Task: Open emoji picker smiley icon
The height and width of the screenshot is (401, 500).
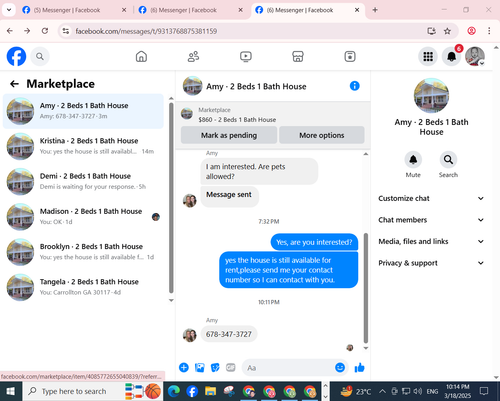Action: 340,367
